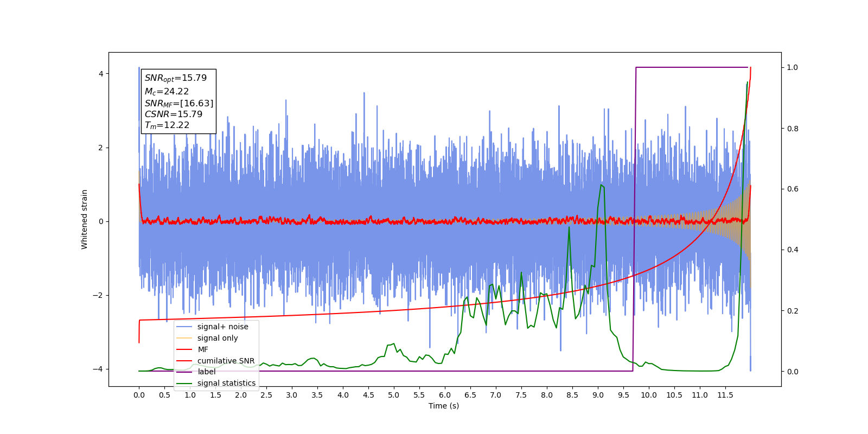Click the right y-axis tick label 0.8
Viewport: 868px width, 434px height.
click(793, 129)
